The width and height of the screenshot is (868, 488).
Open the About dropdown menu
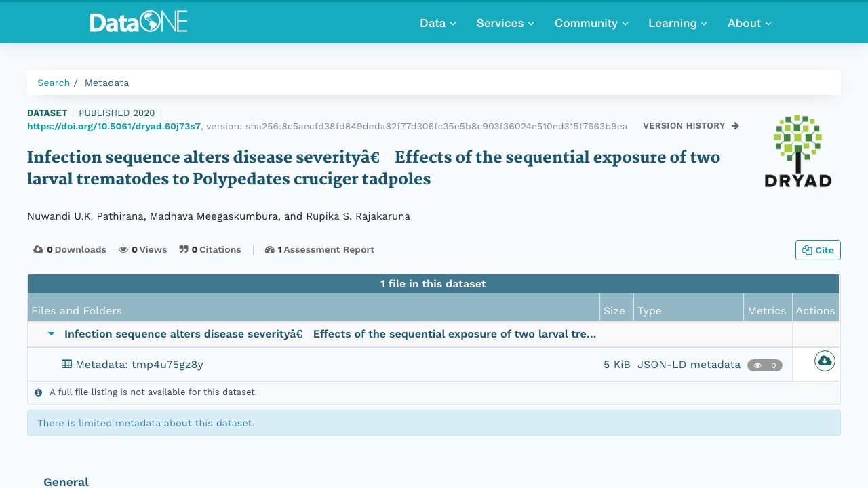click(749, 23)
